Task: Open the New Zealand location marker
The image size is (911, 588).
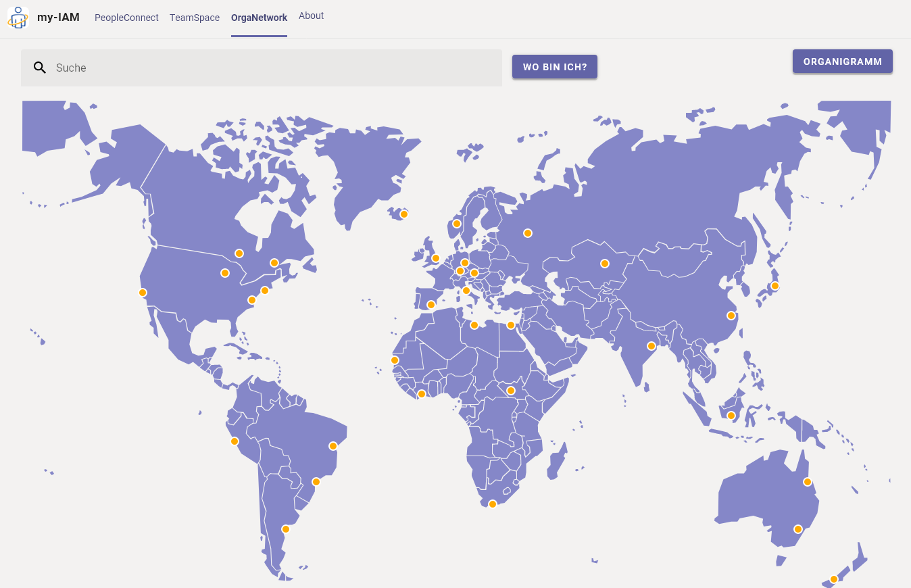Action: 834,579
